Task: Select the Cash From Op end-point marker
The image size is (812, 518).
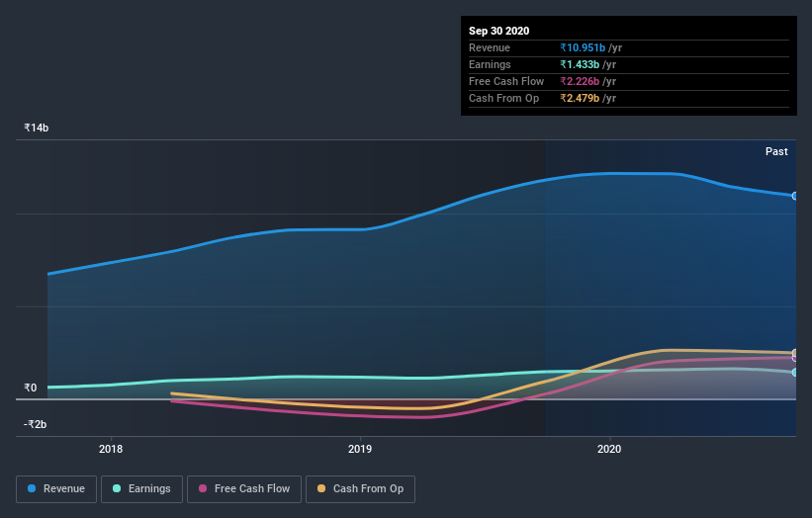Action: tap(794, 353)
